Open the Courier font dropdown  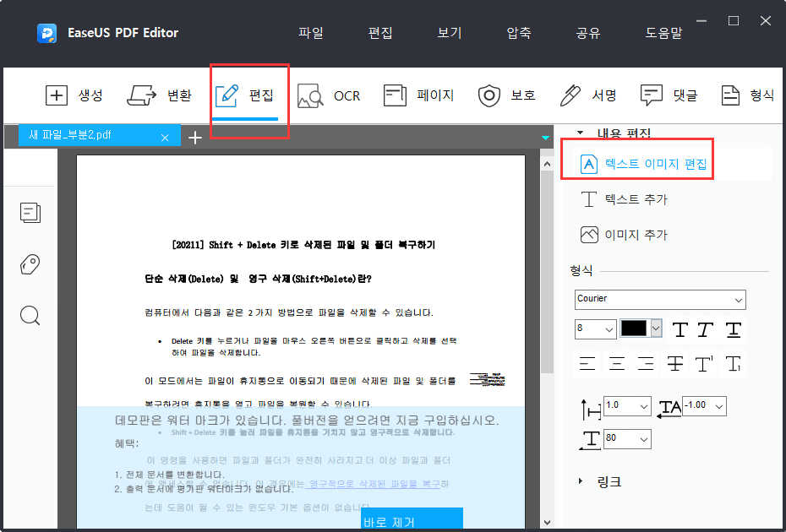click(x=660, y=300)
